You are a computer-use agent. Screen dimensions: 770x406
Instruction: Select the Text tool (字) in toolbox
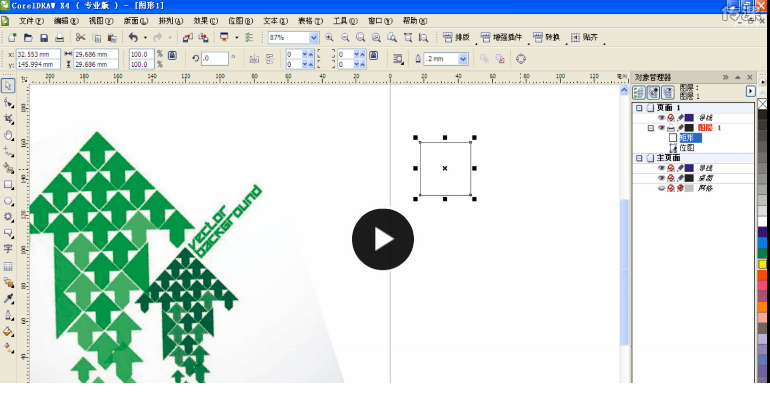[x=8, y=249]
